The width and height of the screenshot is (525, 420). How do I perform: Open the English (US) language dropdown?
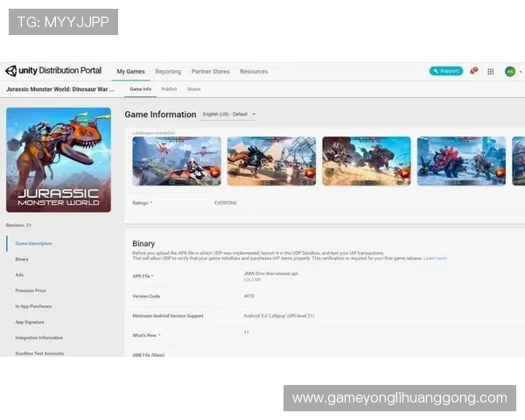click(228, 115)
